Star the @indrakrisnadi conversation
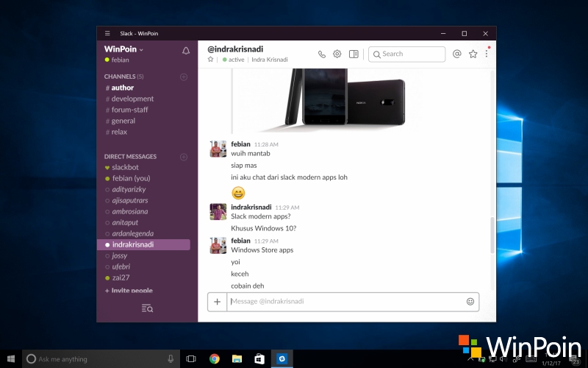Screen dimensions: 588x368 pos(211,60)
